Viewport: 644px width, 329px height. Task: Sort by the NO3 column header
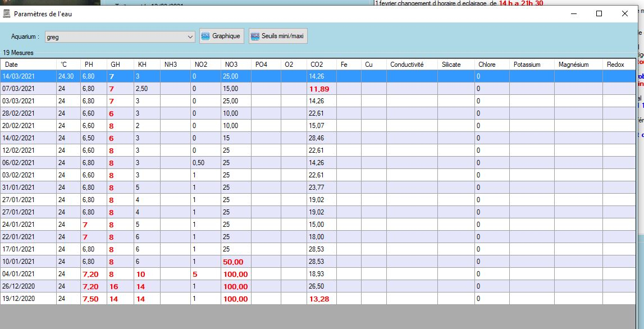(236, 65)
